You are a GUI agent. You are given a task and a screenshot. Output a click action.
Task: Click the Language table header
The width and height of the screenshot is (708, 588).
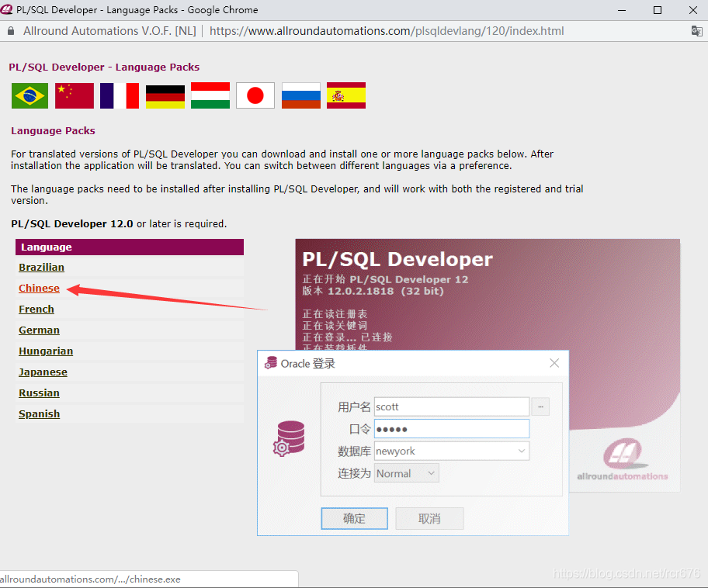point(130,247)
